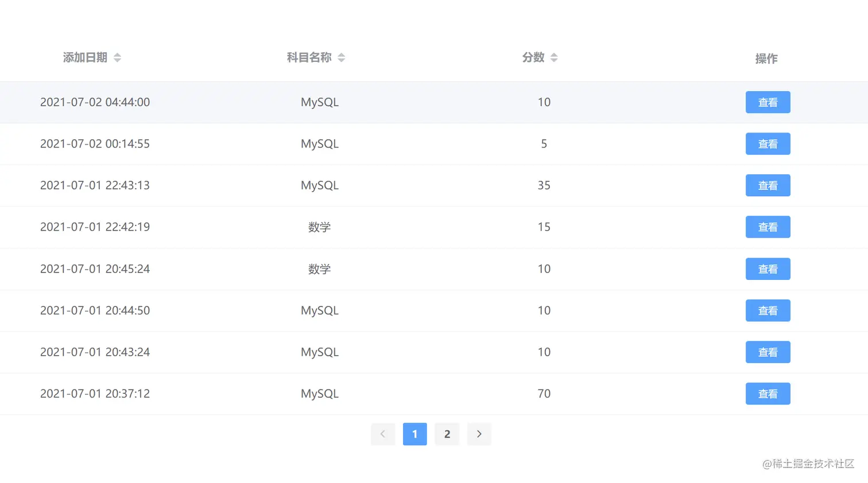Go to the previous page arrow

[383, 434]
